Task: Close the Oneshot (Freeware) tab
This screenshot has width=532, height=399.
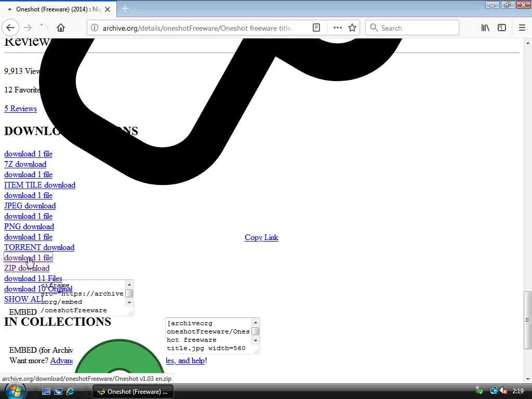Action: 108,9
